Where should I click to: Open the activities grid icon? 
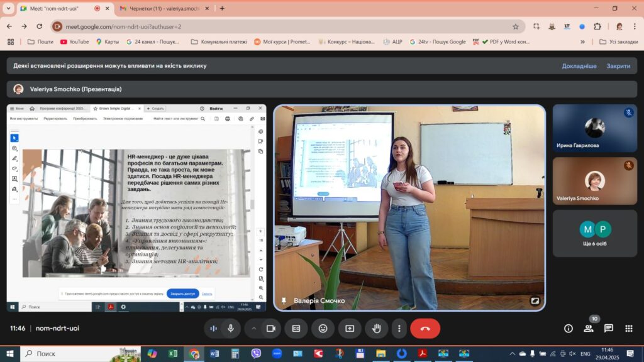629,328
